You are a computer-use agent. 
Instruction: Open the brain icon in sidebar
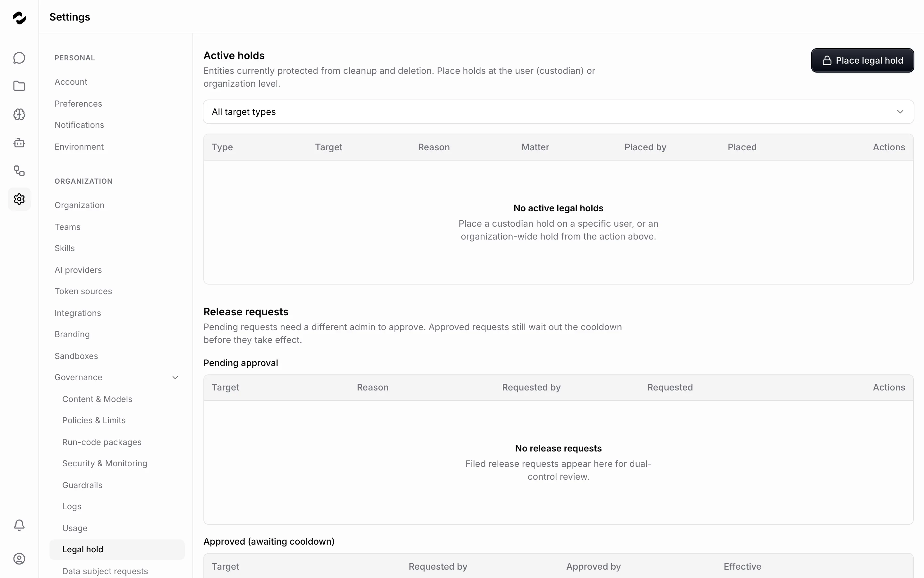[x=19, y=114]
